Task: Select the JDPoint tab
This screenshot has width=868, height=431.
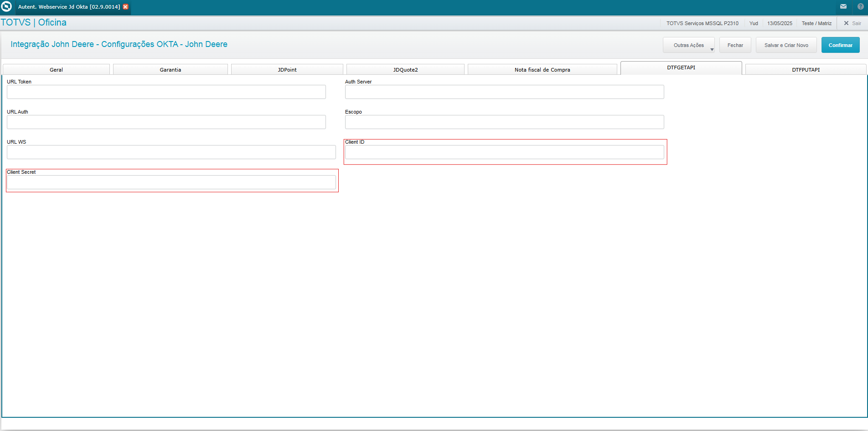Action: tap(287, 70)
